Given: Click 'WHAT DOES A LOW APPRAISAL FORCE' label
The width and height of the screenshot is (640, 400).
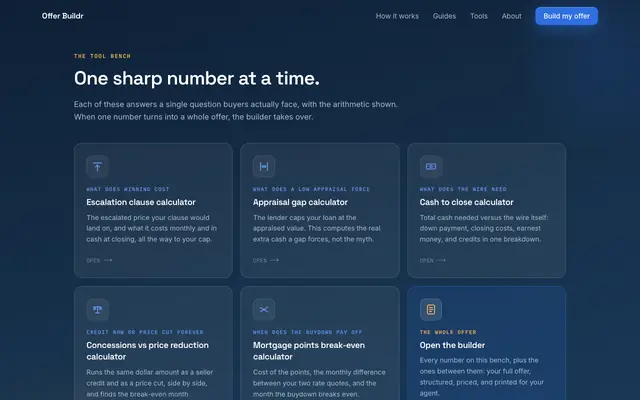Looking at the screenshot, I should (x=311, y=189).
